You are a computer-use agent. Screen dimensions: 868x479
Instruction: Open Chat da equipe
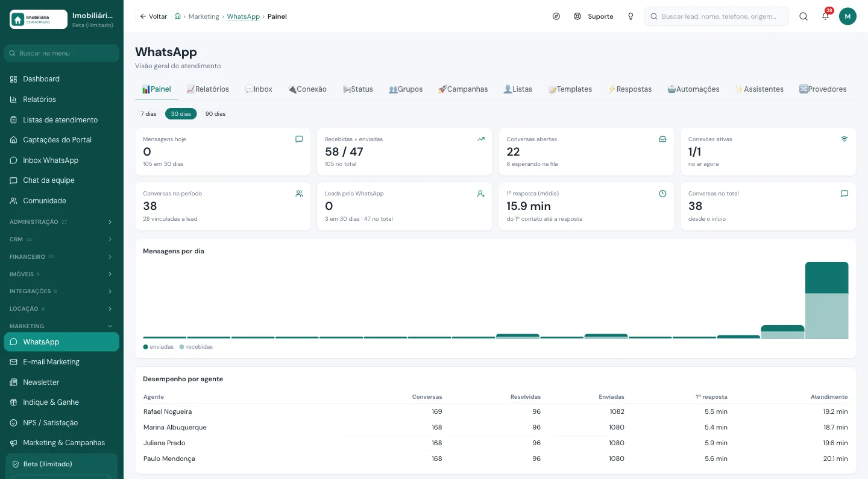(x=61, y=180)
